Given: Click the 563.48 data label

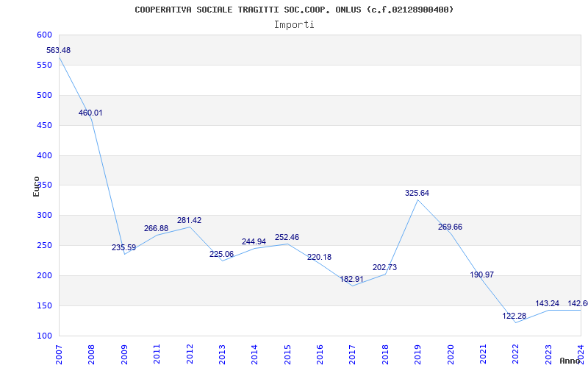Looking at the screenshot, I should 58,50.
